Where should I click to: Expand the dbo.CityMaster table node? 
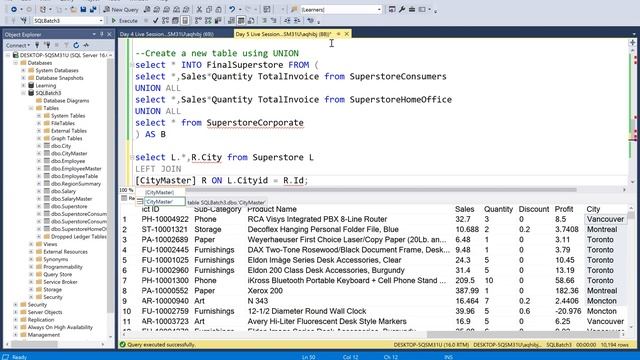click(x=39, y=153)
